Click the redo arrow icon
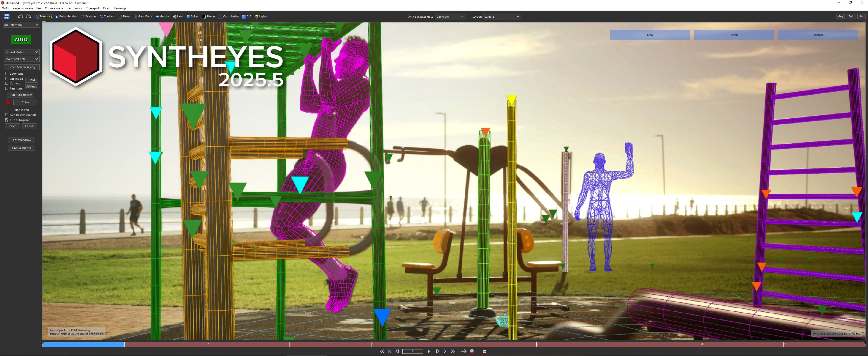This screenshot has width=868, height=356. pos(29,16)
